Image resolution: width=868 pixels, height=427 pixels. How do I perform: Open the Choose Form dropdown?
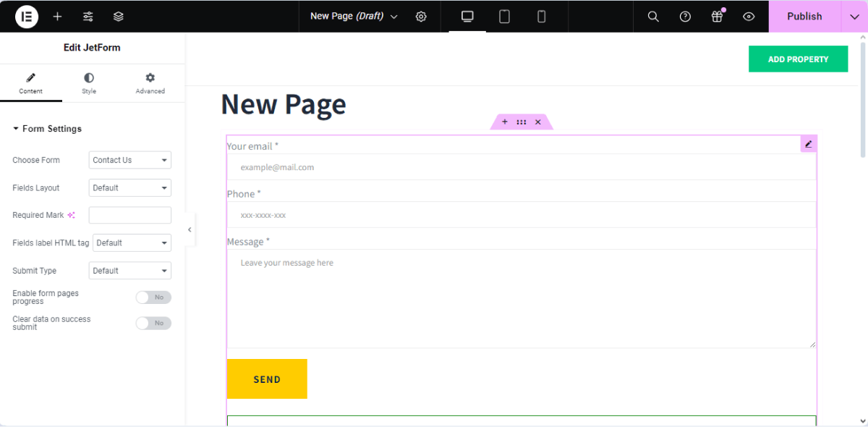point(129,160)
